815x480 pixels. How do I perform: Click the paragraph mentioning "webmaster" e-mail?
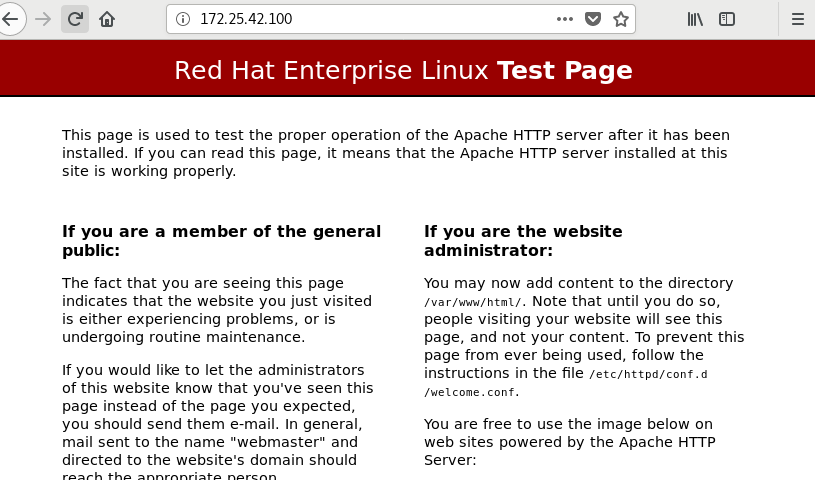[x=217, y=422]
